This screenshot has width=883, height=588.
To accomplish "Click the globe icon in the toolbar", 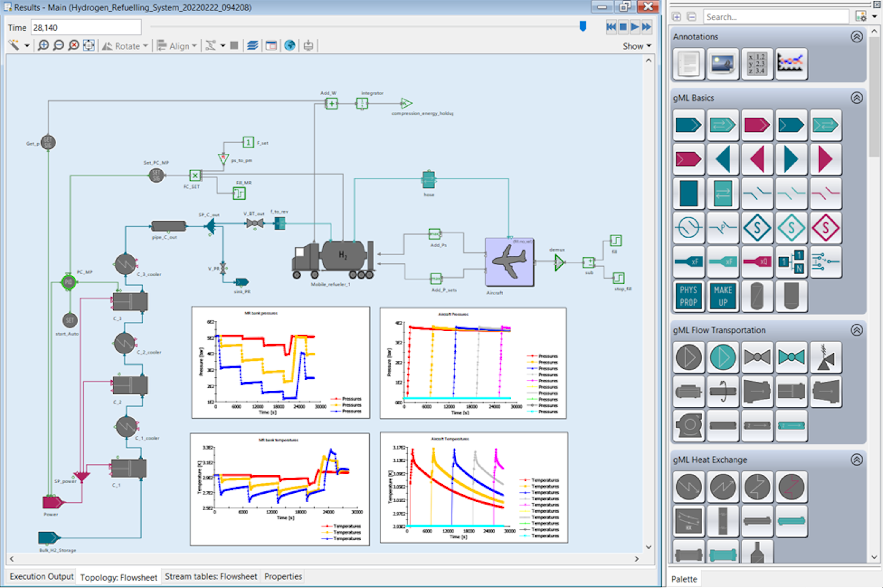I will pyautogui.click(x=290, y=46).
